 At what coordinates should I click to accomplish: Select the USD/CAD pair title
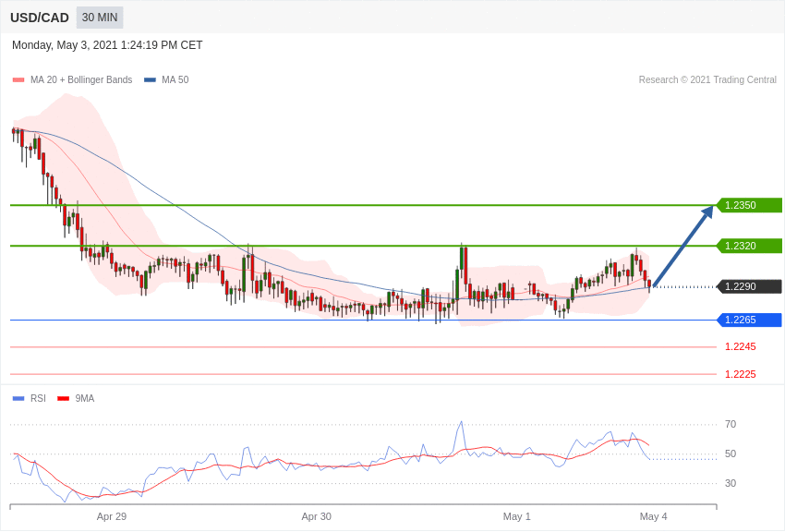[40, 18]
